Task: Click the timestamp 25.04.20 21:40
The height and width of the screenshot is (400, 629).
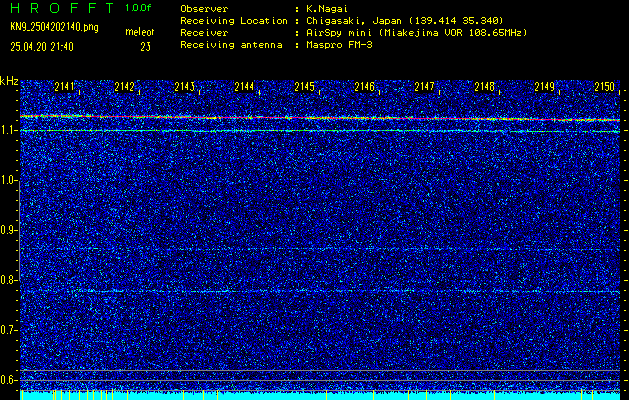Action: point(42,47)
